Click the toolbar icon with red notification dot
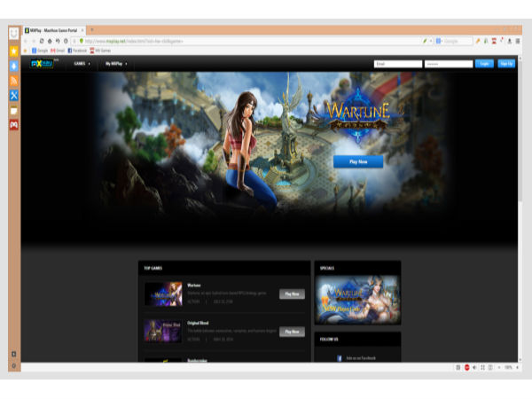Viewport: 532px width, 399px height. (502, 41)
